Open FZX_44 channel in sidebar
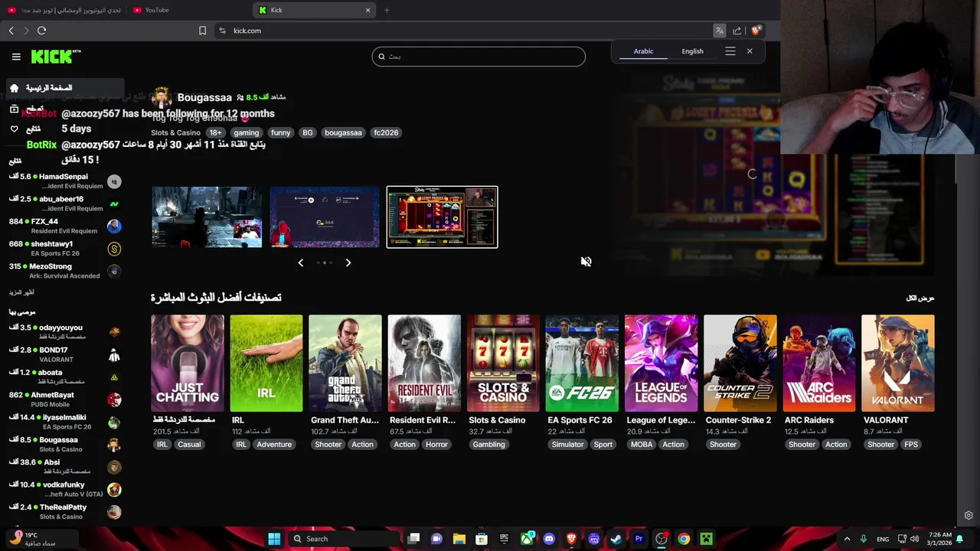This screenshot has width=980, height=551. pyautogui.click(x=65, y=226)
